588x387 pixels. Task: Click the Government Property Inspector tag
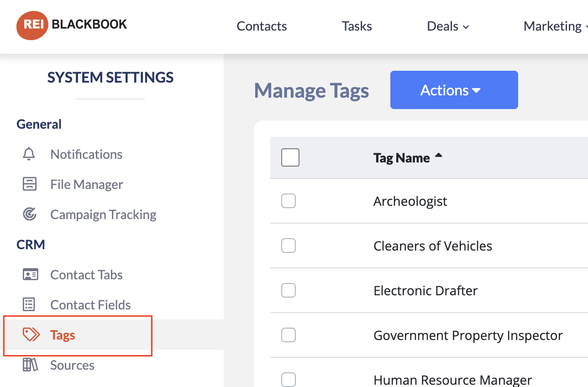(x=468, y=335)
